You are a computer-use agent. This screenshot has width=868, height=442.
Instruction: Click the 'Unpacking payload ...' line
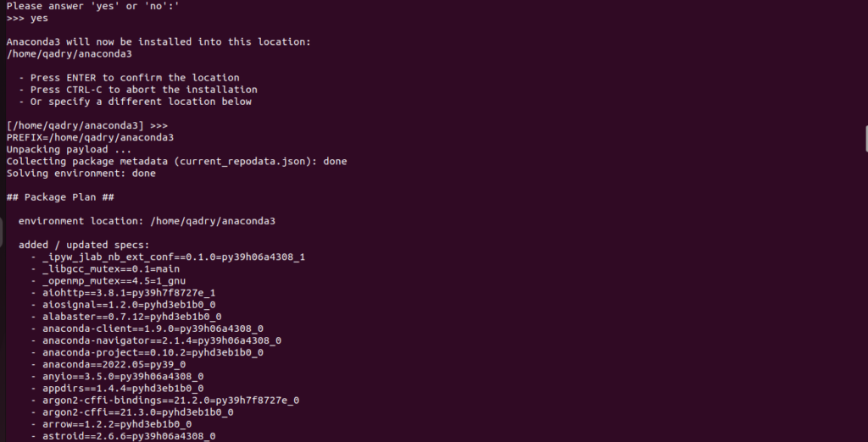[69, 149]
